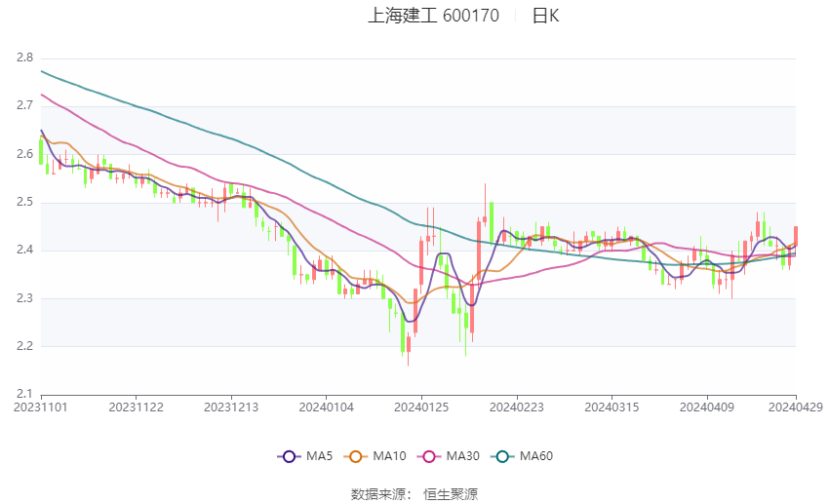The image size is (829, 504).
Task: Toggle the MA60 teal legend marker
Action: [x=502, y=456]
